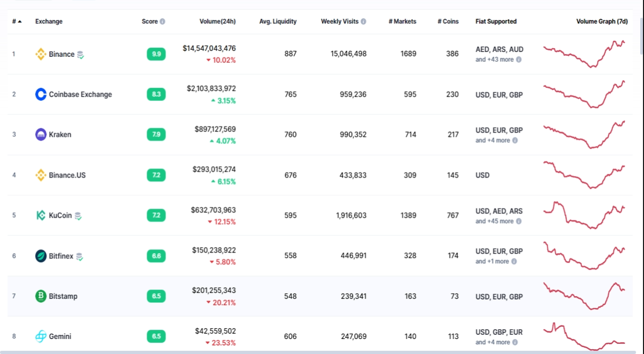Click the Kraken logo icon
644x354 pixels.
(x=41, y=135)
